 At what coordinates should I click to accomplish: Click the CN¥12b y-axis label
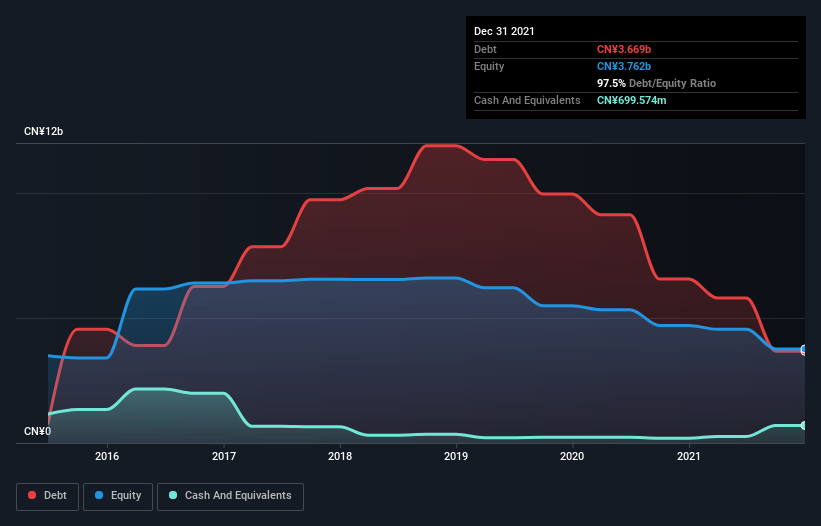coord(43,131)
